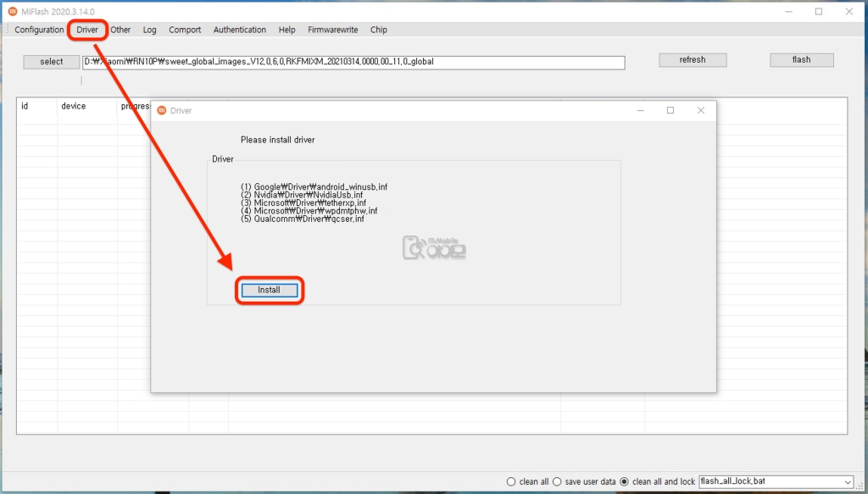Image resolution: width=868 pixels, height=494 pixels.
Task: Click the refresh button
Action: [693, 60]
